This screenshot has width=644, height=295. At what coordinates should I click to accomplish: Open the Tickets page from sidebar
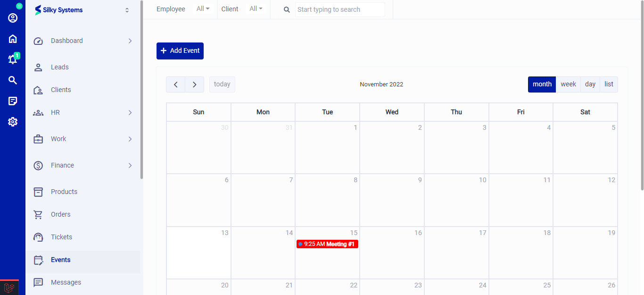click(62, 237)
